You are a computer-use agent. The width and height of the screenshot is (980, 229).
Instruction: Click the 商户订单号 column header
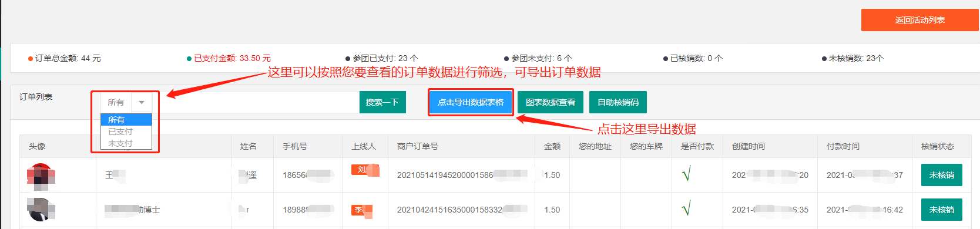[x=418, y=146]
